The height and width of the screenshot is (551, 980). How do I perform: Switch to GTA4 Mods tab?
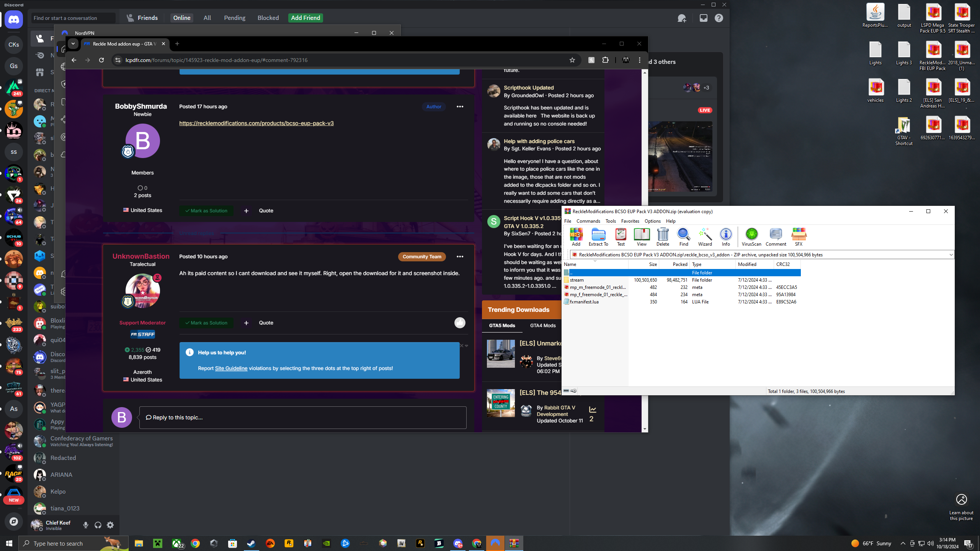coord(542,326)
